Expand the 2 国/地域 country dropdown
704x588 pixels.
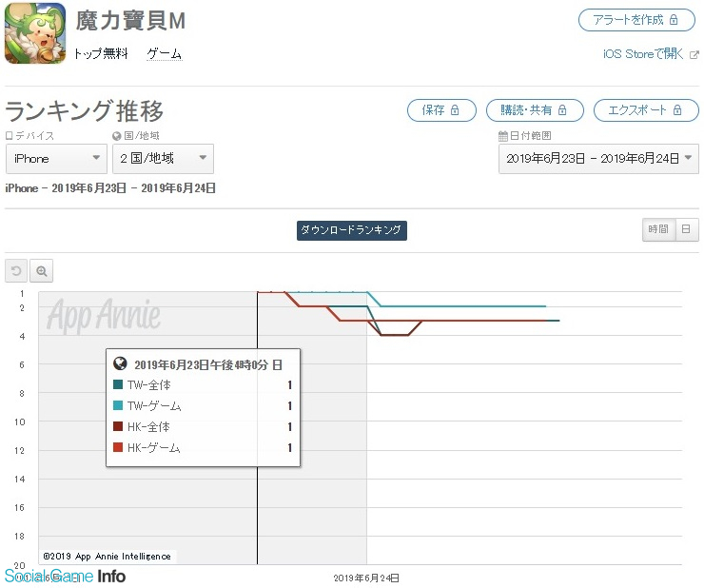click(x=163, y=159)
